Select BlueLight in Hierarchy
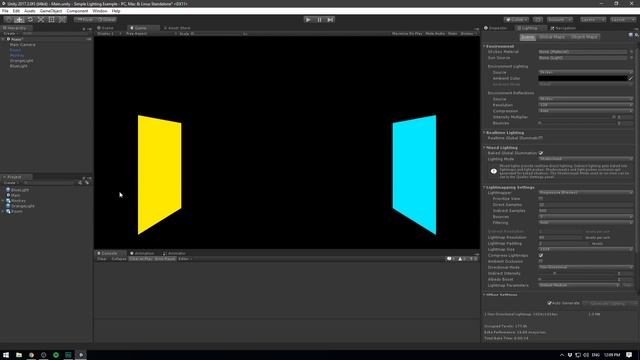 tap(19, 66)
